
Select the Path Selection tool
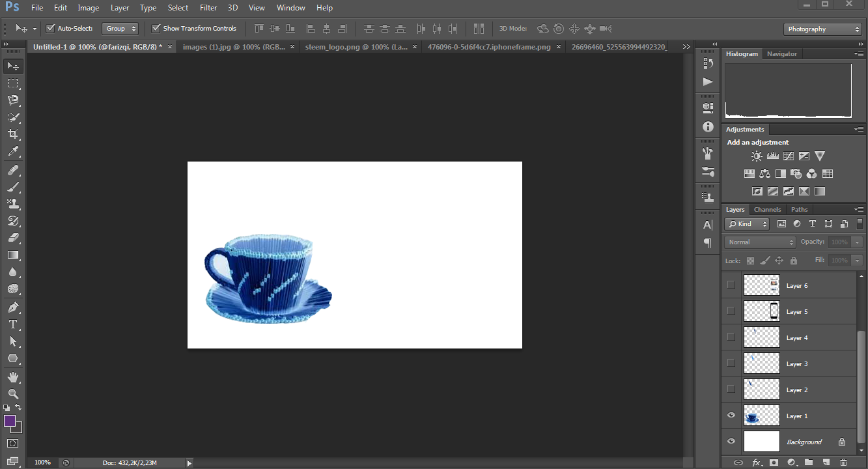(13, 341)
